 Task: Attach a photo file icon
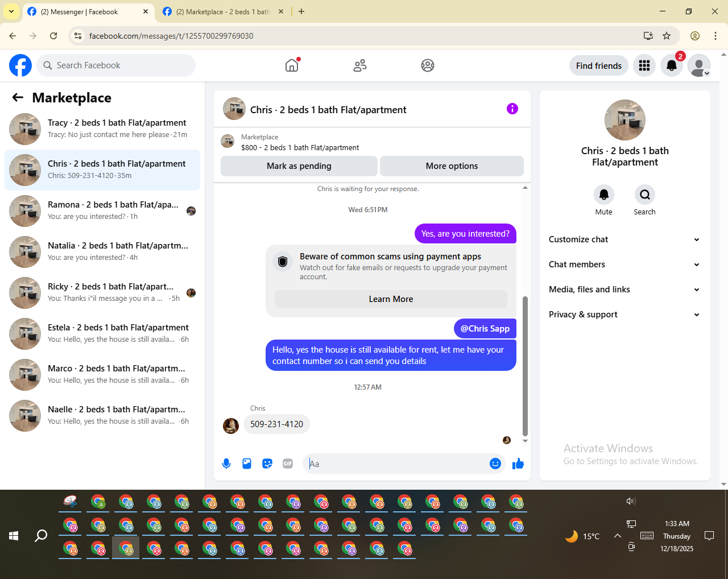pos(247,464)
